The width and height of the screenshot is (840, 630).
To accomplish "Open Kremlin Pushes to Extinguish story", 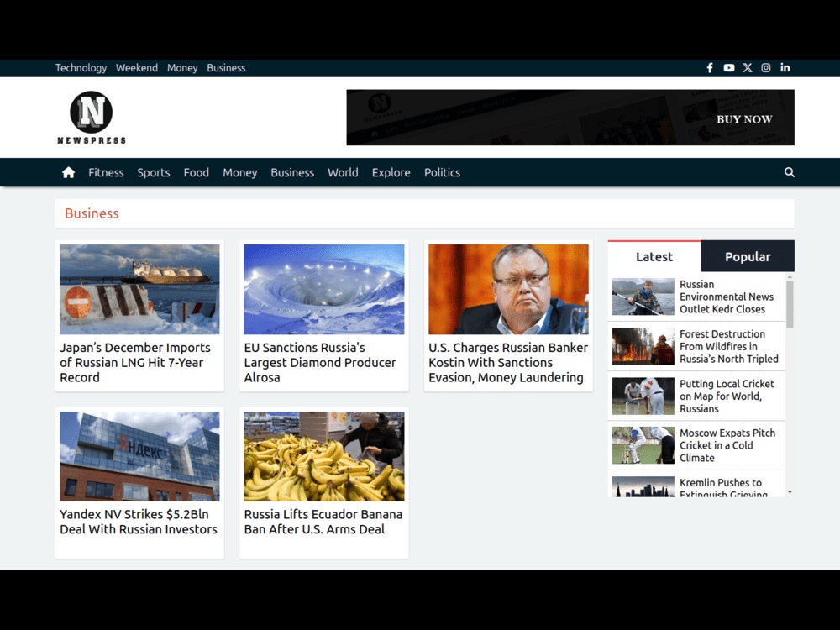I will point(723,487).
